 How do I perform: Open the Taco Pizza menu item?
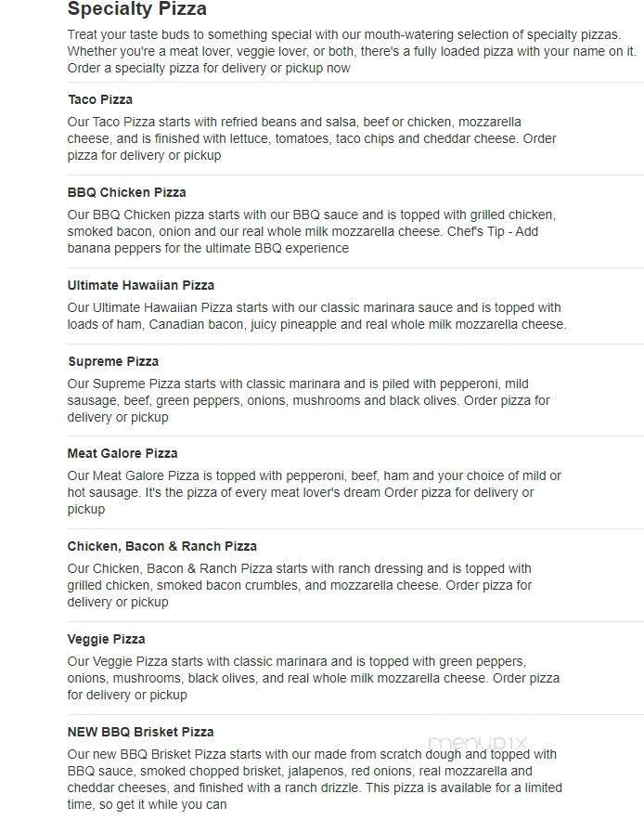pos(100,99)
